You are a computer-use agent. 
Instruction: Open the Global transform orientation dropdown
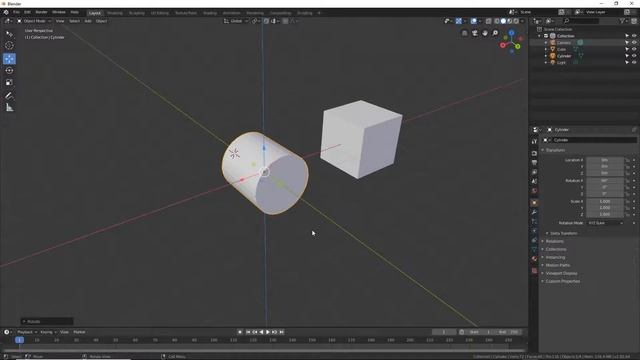(236, 21)
